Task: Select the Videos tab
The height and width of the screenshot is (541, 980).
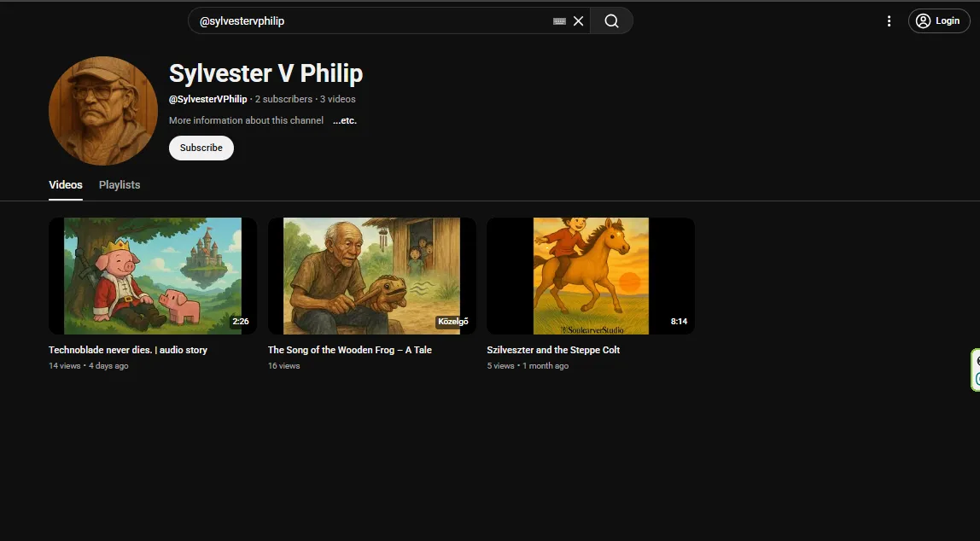Action: pyautogui.click(x=65, y=184)
